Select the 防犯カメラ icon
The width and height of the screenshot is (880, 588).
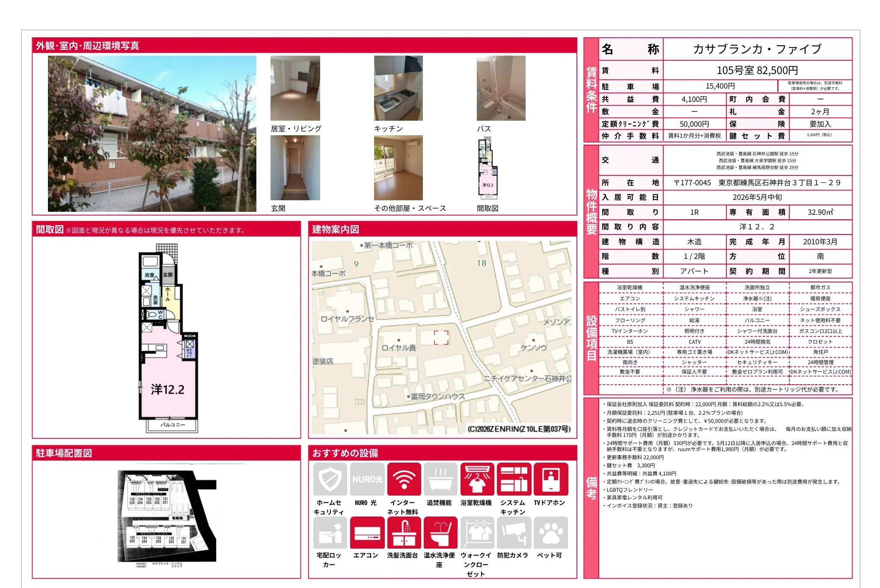[x=514, y=533]
